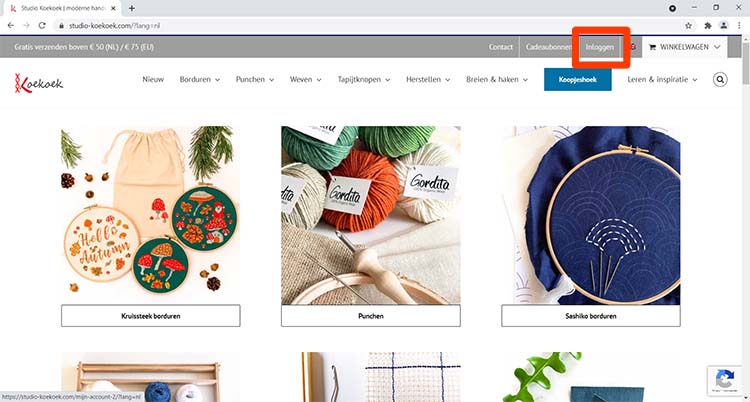Expand the Borduren menu

pyautogui.click(x=200, y=79)
